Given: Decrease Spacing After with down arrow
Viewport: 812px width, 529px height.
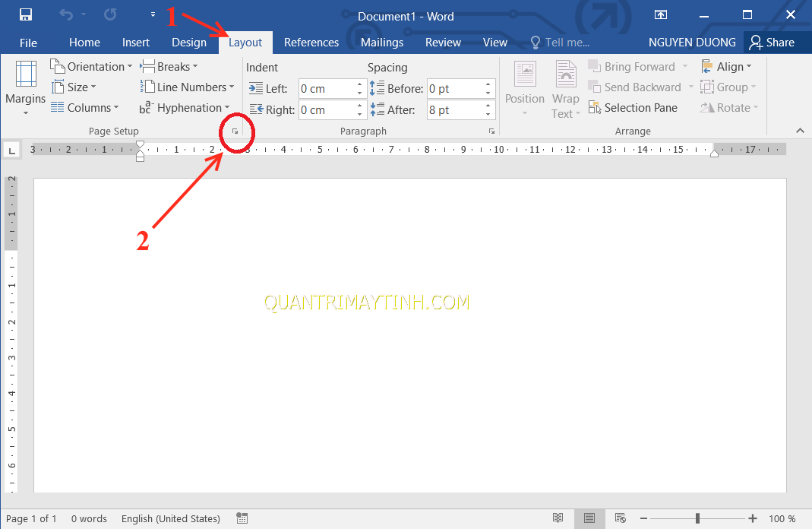Looking at the screenshot, I should [x=488, y=115].
